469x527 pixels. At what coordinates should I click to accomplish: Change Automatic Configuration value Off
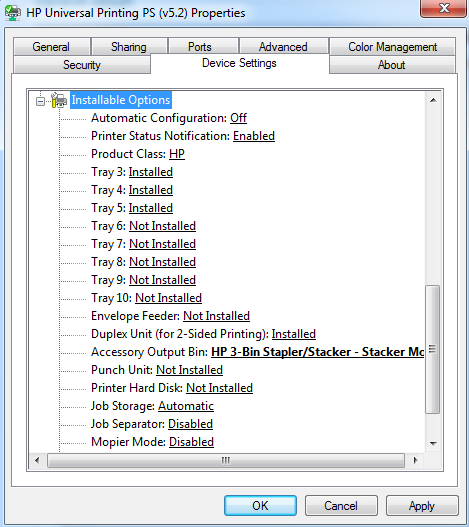point(238,118)
